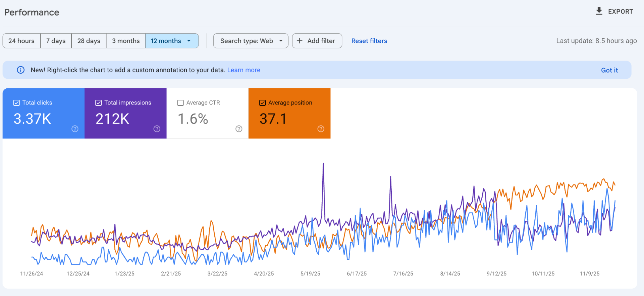Click the plus icon in Add filter
Viewport: 644px width, 296px height.
click(300, 41)
